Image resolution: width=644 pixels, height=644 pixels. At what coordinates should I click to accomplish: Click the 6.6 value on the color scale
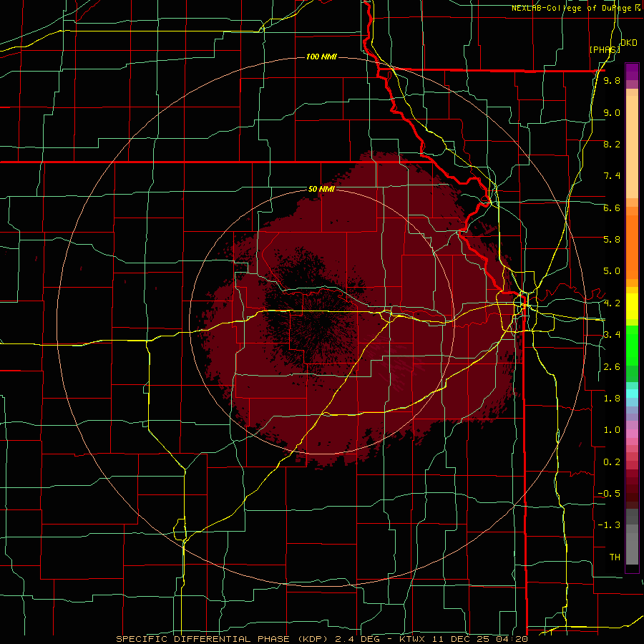(612, 208)
